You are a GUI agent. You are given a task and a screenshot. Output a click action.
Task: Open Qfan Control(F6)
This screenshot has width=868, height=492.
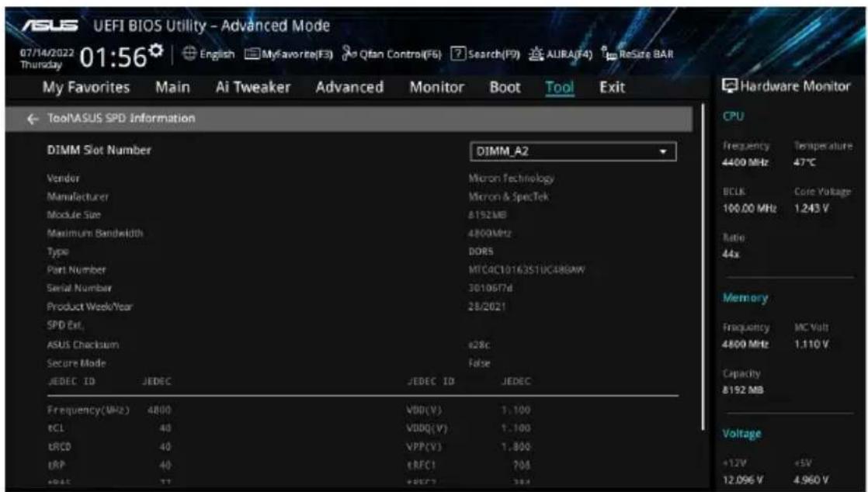pyautogui.click(x=391, y=54)
